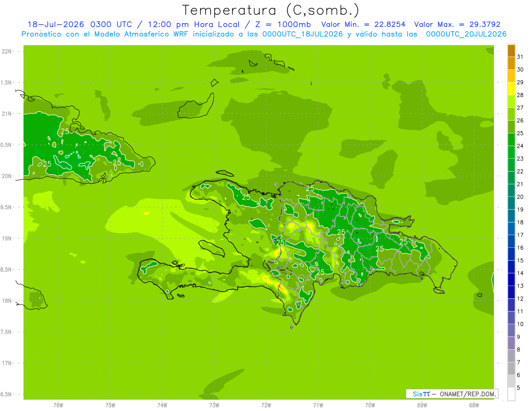532x411 pixels.
Task: Click 'Valor Max. = 29.3792' value
Action: tap(457, 24)
